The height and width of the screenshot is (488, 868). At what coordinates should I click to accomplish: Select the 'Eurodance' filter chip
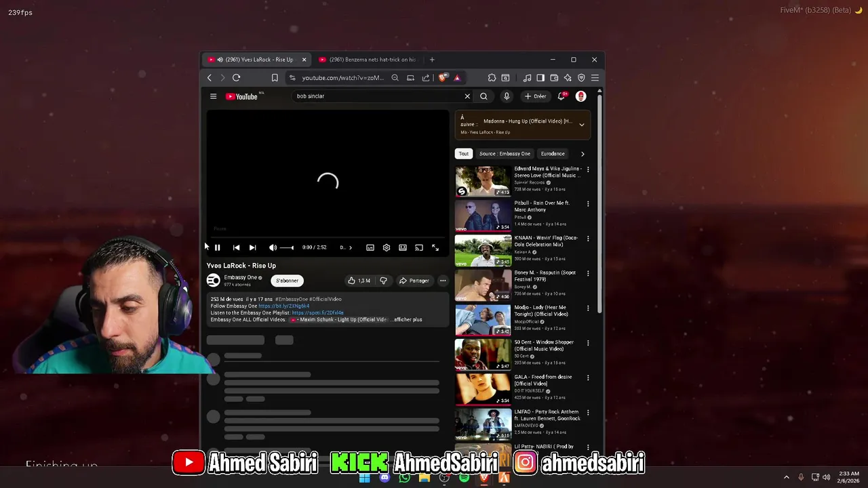click(x=553, y=154)
